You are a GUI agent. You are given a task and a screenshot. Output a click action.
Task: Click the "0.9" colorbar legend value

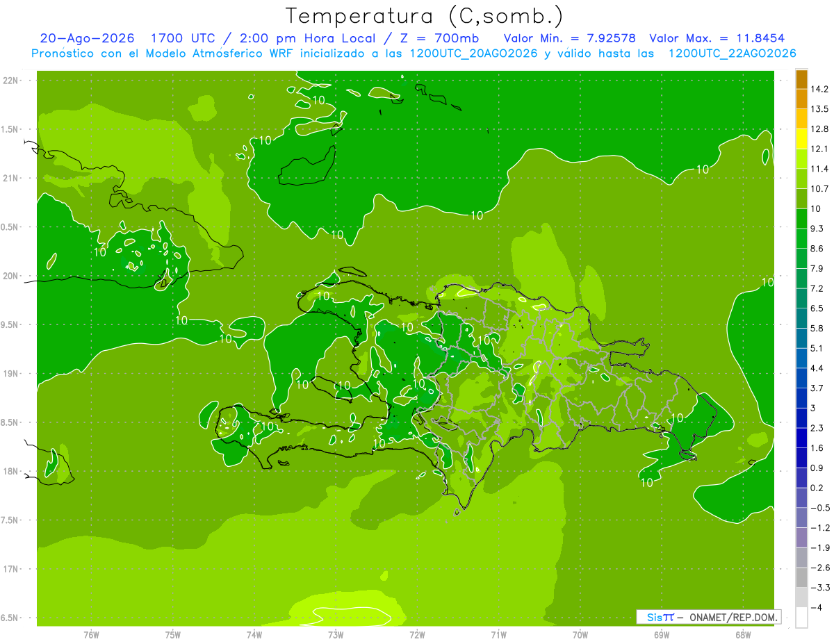coord(817,468)
